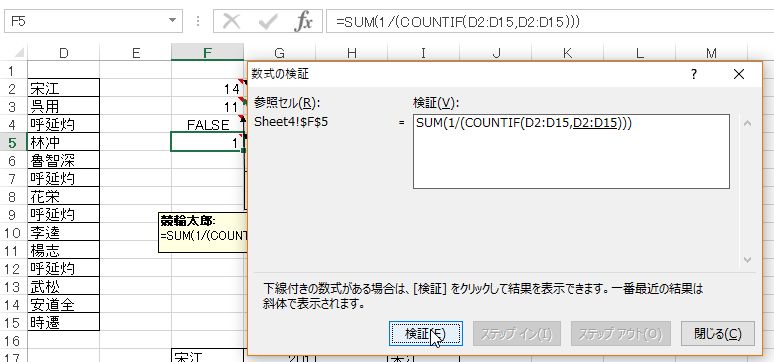The height and width of the screenshot is (362, 774).
Task: Select cell containing 安道全
Action: point(64,305)
